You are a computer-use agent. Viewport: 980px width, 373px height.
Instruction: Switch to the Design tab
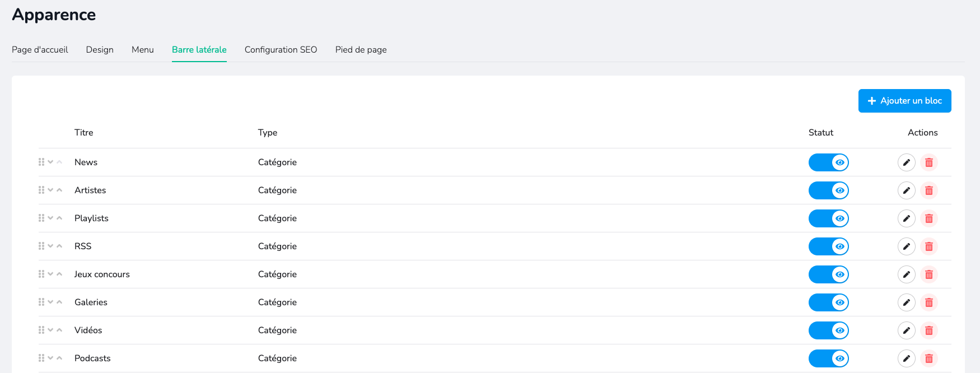click(x=100, y=50)
